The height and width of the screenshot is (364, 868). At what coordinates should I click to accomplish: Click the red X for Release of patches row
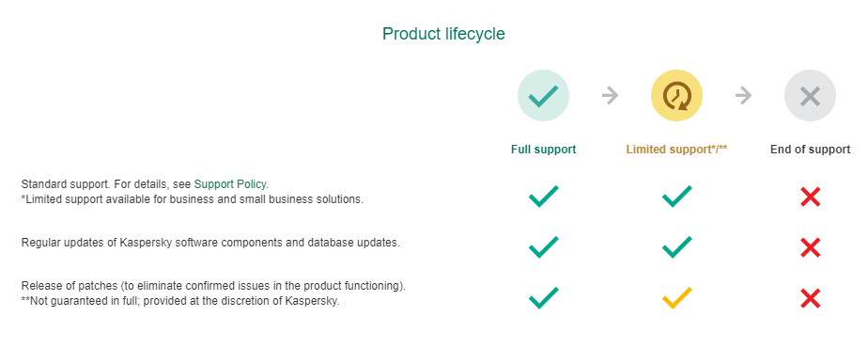point(810,298)
